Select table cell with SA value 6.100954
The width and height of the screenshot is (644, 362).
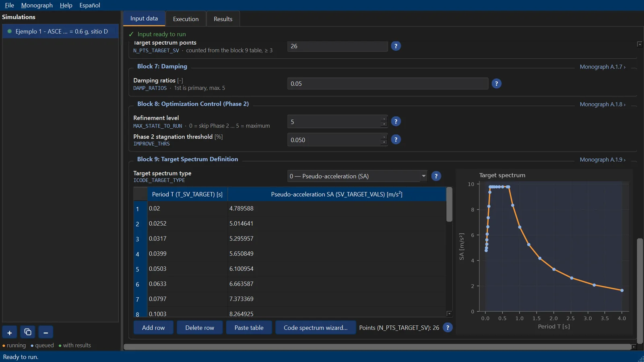tap(337, 269)
